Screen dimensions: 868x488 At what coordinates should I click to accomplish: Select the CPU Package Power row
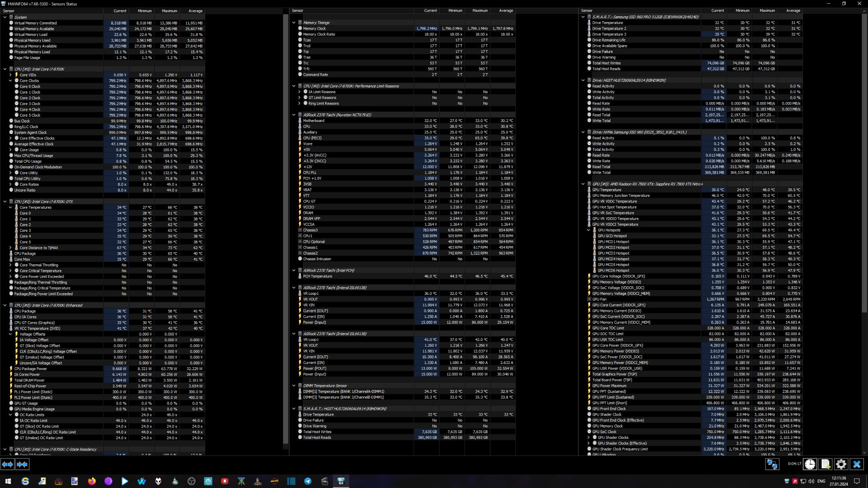(x=31, y=369)
